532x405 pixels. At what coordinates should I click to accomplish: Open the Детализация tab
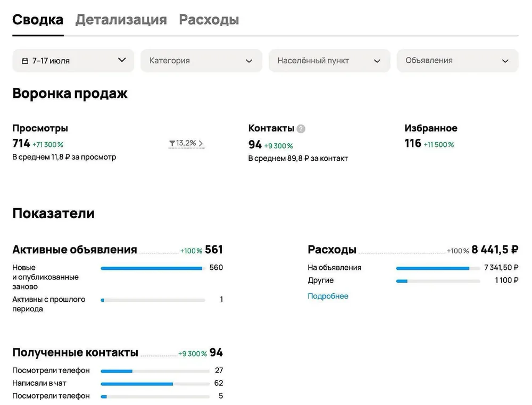(x=121, y=20)
